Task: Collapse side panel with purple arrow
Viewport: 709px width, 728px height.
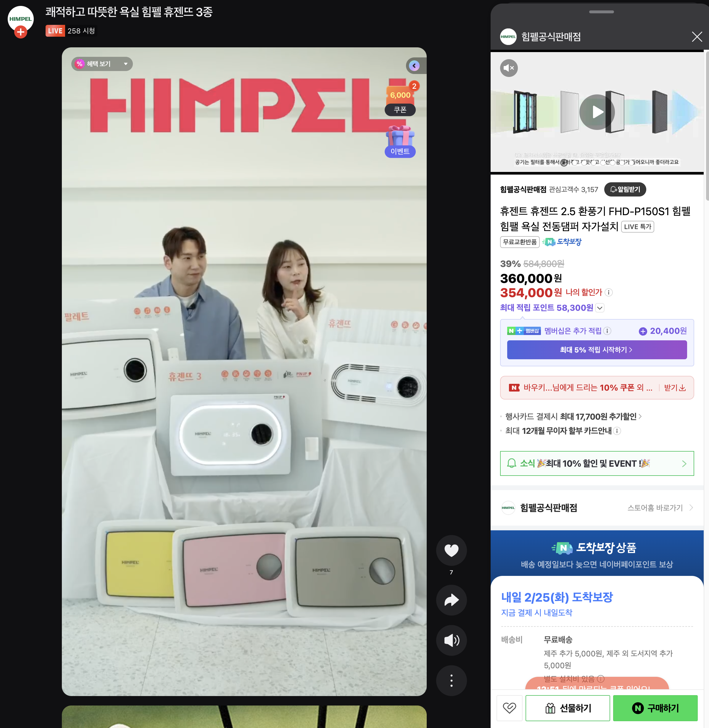Action: tap(414, 66)
